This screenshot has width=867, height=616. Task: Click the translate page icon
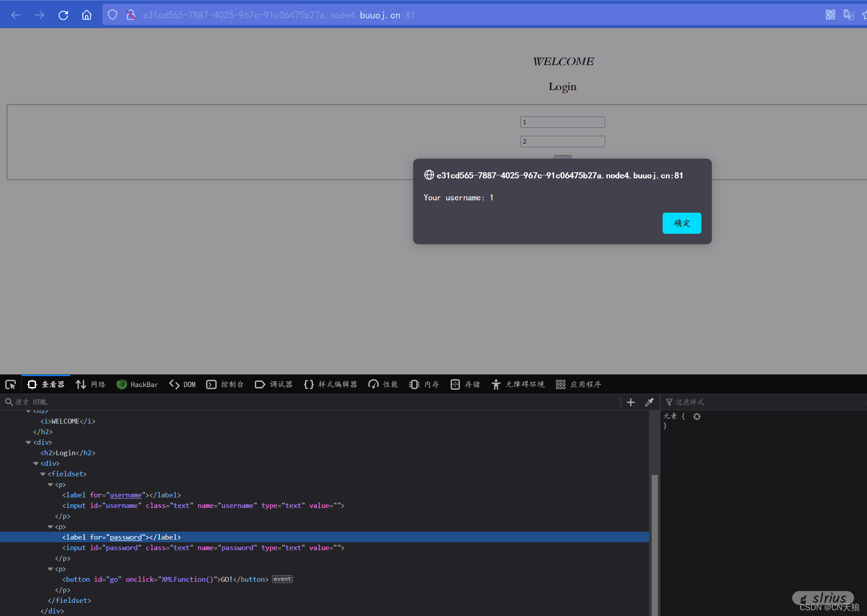pyautogui.click(x=849, y=15)
